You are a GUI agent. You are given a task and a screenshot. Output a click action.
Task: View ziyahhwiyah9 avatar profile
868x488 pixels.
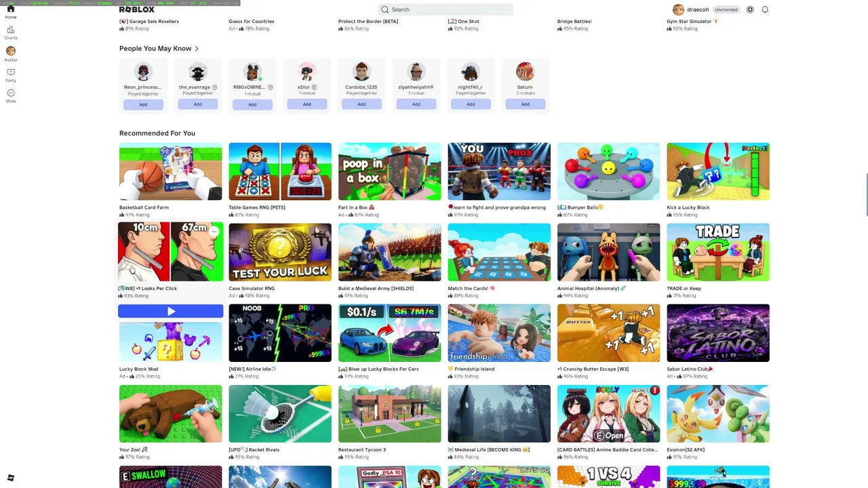[416, 71]
